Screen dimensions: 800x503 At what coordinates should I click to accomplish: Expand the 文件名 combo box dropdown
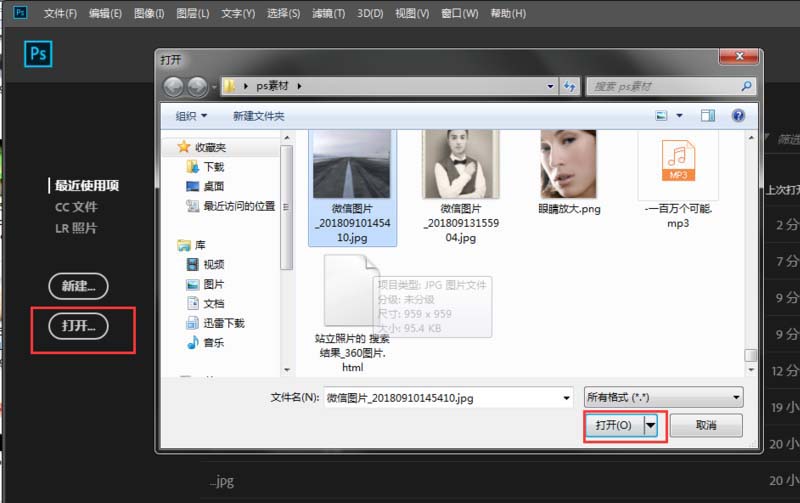(x=566, y=398)
